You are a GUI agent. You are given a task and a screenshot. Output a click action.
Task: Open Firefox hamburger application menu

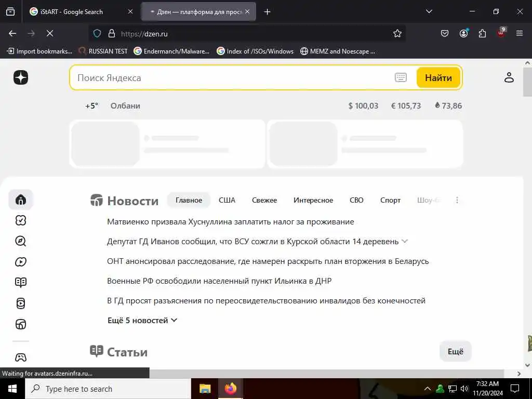click(520, 33)
